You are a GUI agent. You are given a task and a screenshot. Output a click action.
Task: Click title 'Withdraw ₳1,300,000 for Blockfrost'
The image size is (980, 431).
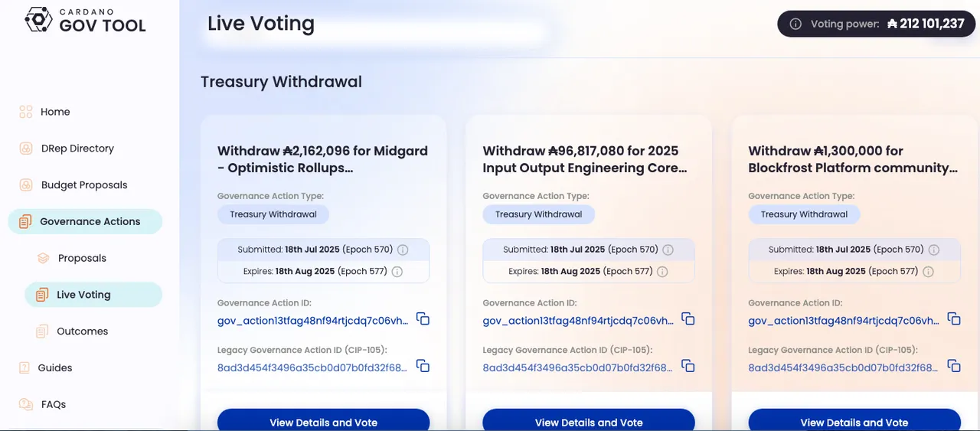click(853, 159)
